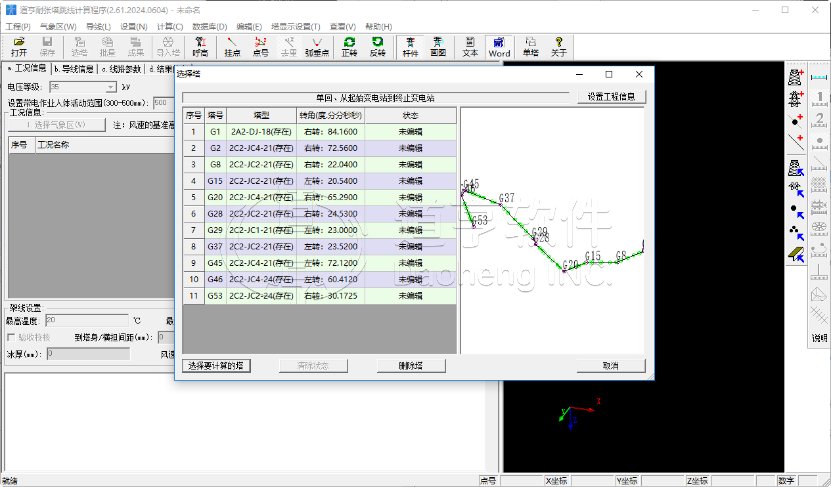Click the 选择要计算的塔 button

216,366
